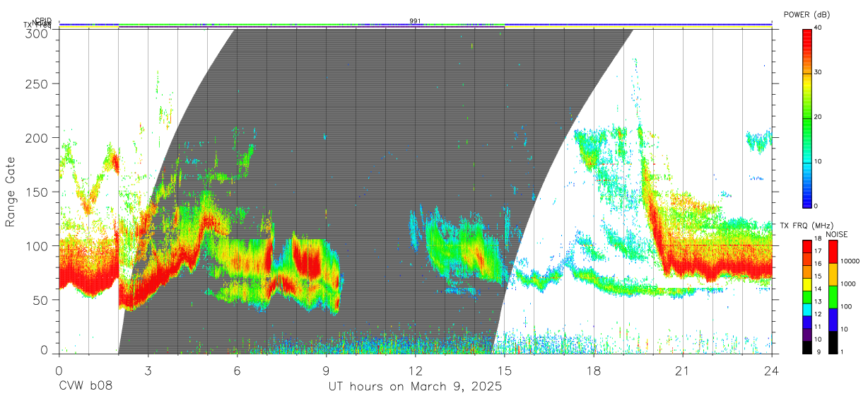Image resolution: width=868 pixels, height=401 pixels.
Task: Click the 13 label in TX FRQ legend
Action: [x=818, y=301]
